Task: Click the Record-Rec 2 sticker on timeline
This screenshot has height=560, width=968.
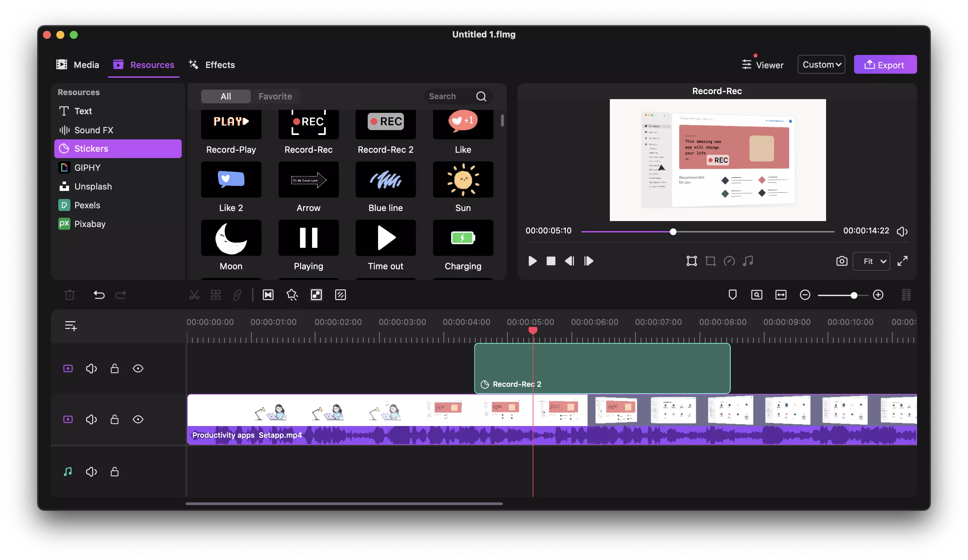Action: [x=602, y=368]
